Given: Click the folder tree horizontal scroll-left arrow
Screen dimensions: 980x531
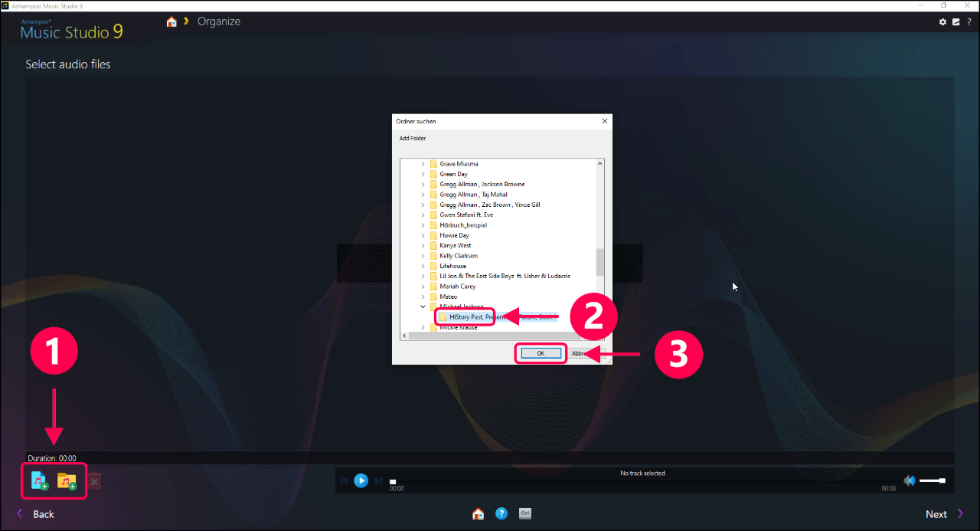Looking at the screenshot, I should [x=405, y=336].
